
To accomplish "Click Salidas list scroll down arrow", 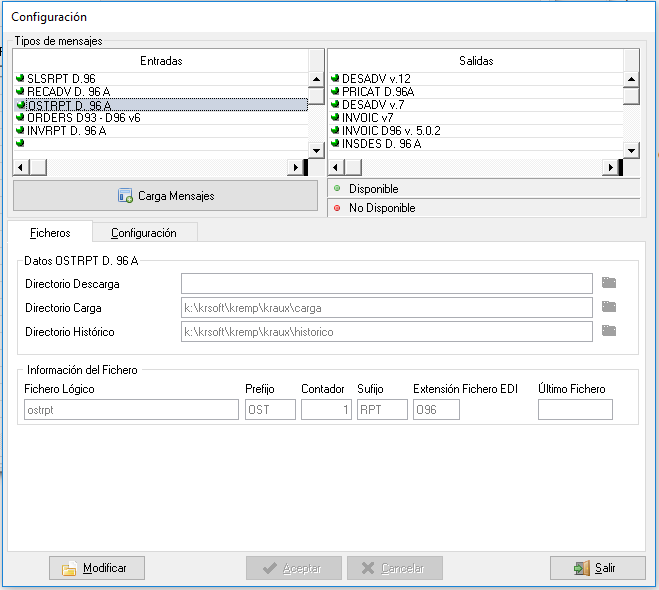I will coord(631,150).
